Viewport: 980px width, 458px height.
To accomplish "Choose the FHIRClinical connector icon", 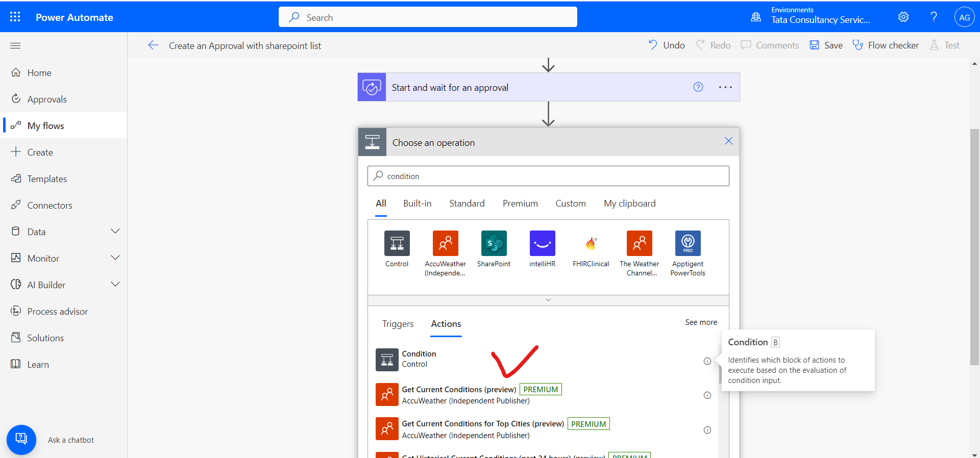I will 591,243.
